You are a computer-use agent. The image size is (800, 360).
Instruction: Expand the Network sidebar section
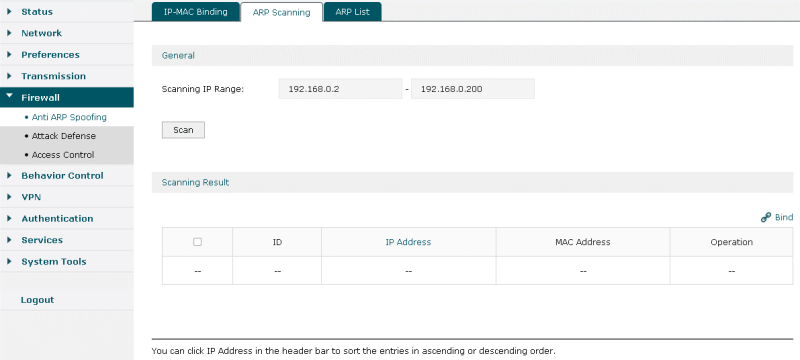click(67, 33)
